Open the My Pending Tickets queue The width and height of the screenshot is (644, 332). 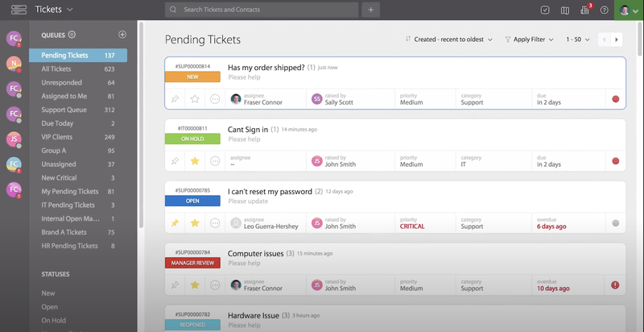tap(78, 191)
